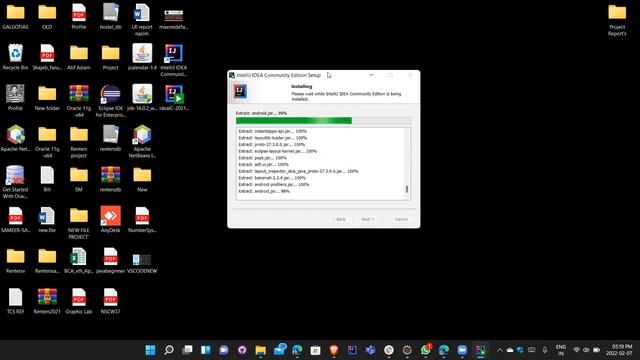Open WhatsApp from taskbar
Image resolution: width=640 pixels, height=360 pixels.
click(425, 350)
